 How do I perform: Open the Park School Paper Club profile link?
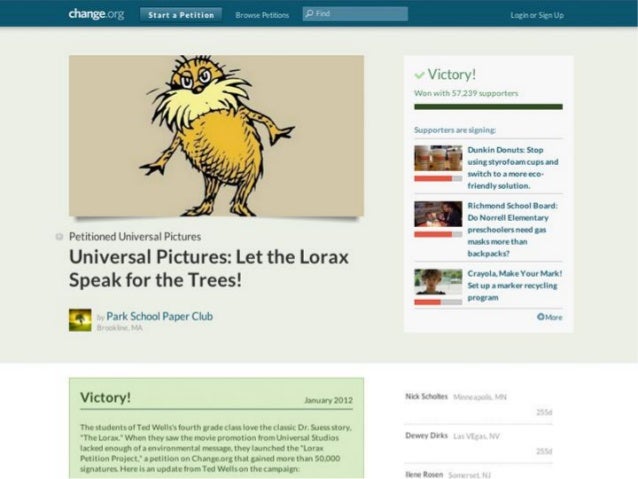(160, 316)
